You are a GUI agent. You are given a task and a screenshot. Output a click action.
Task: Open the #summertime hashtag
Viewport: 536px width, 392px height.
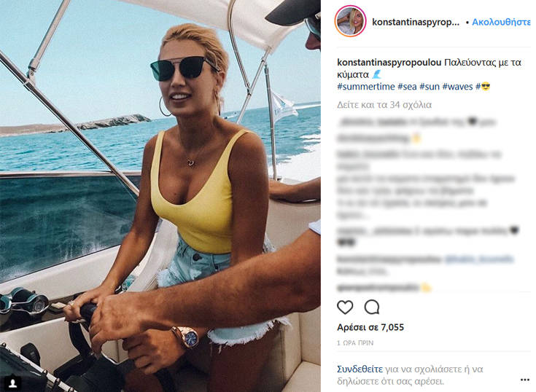(366, 87)
